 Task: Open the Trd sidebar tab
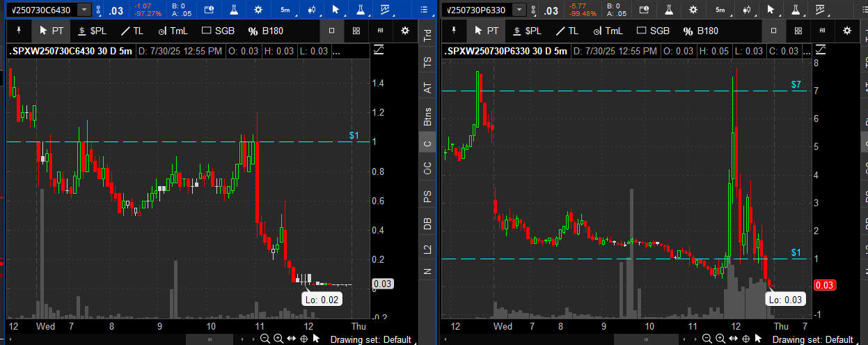click(427, 37)
